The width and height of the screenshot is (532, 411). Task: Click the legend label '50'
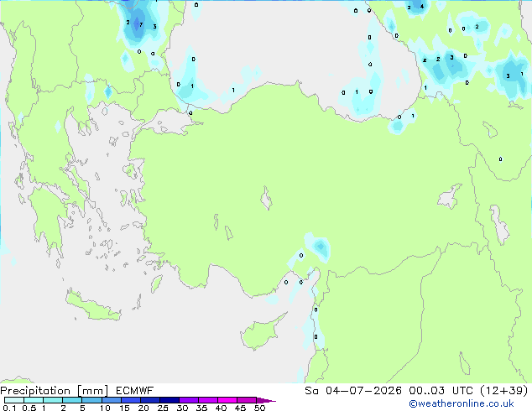click(x=259, y=408)
